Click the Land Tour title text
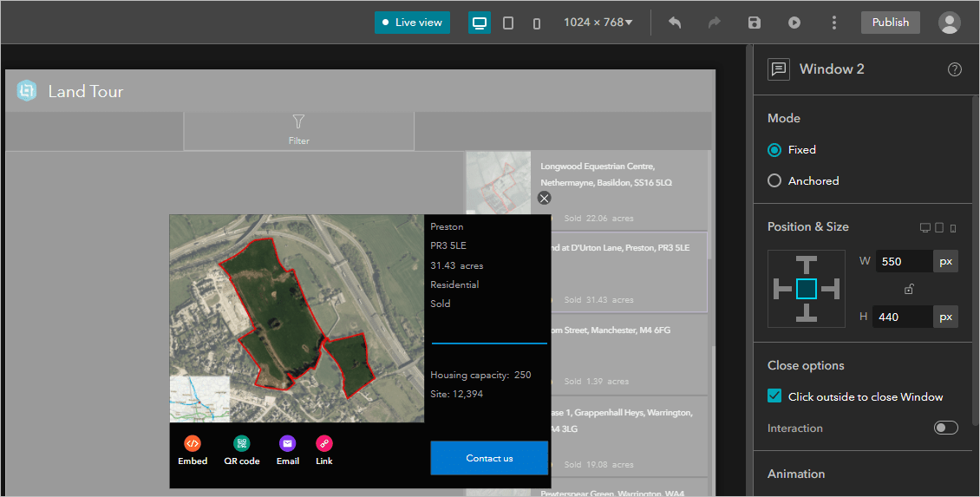The width and height of the screenshot is (980, 497). 86,91
